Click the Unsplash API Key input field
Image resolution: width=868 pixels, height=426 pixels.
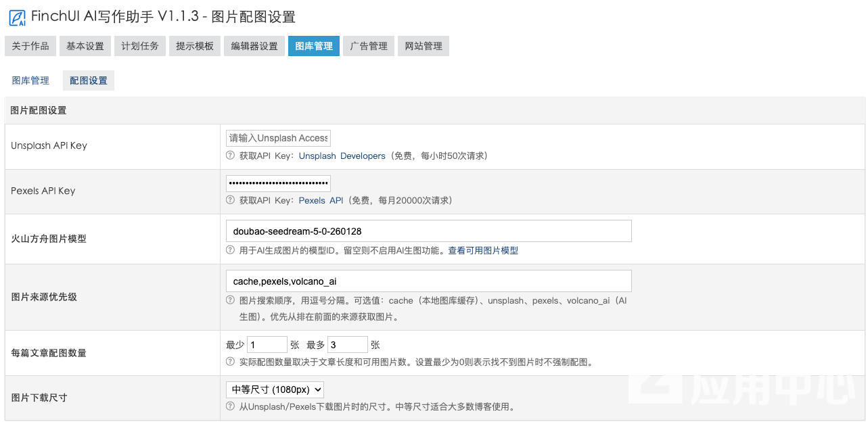(277, 138)
